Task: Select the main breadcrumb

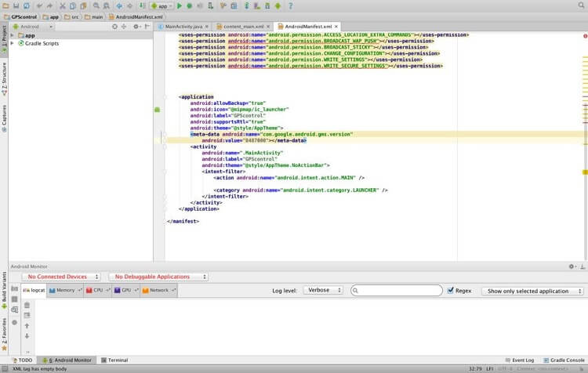Action: click(x=94, y=17)
